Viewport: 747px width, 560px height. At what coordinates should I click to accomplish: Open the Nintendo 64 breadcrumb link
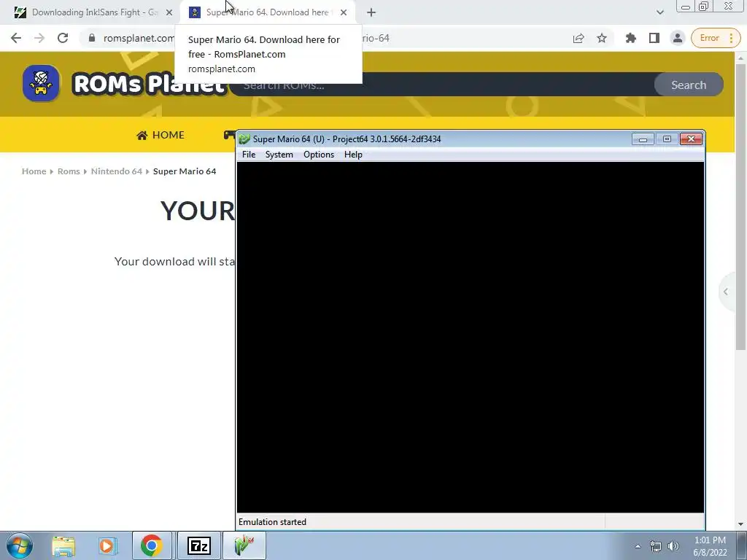tap(116, 171)
